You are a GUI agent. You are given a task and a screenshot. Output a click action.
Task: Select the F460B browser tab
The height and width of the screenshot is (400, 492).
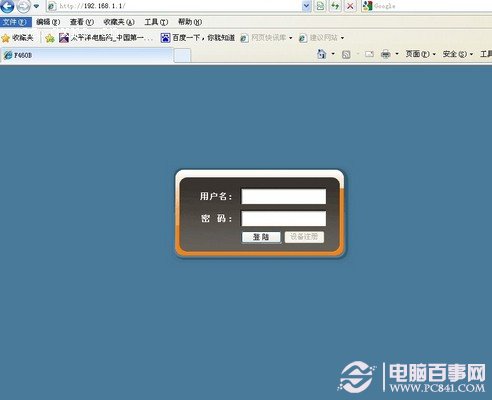tap(87, 55)
